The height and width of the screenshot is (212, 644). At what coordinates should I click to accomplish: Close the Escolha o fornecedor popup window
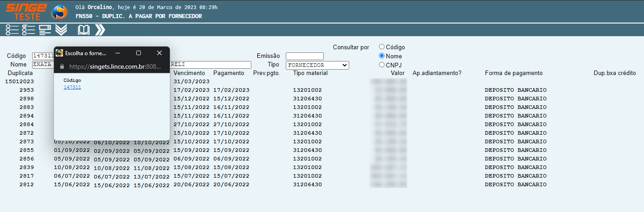click(159, 53)
